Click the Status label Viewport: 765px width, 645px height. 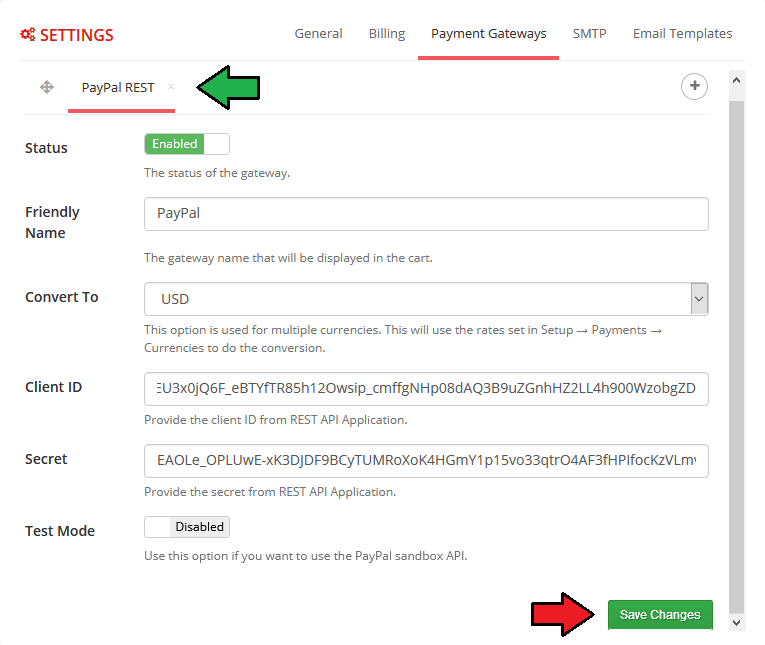click(46, 148)
